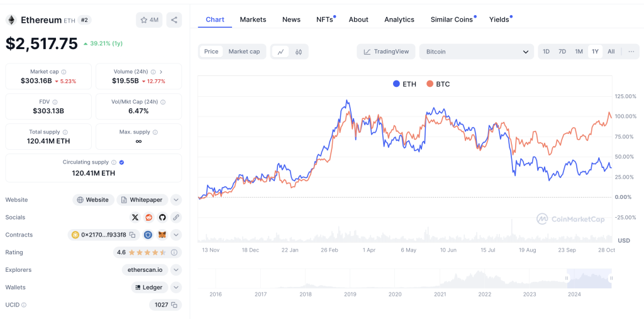644x319 pixels.
Task: Set chart range to 1M
Action: click(x=579, y=52)
